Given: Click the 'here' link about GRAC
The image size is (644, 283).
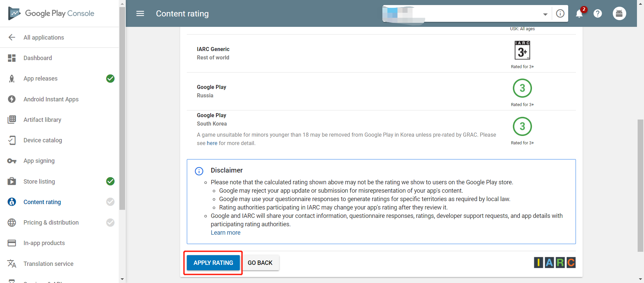Looking at the screenshot, I should tap(212, 143).
